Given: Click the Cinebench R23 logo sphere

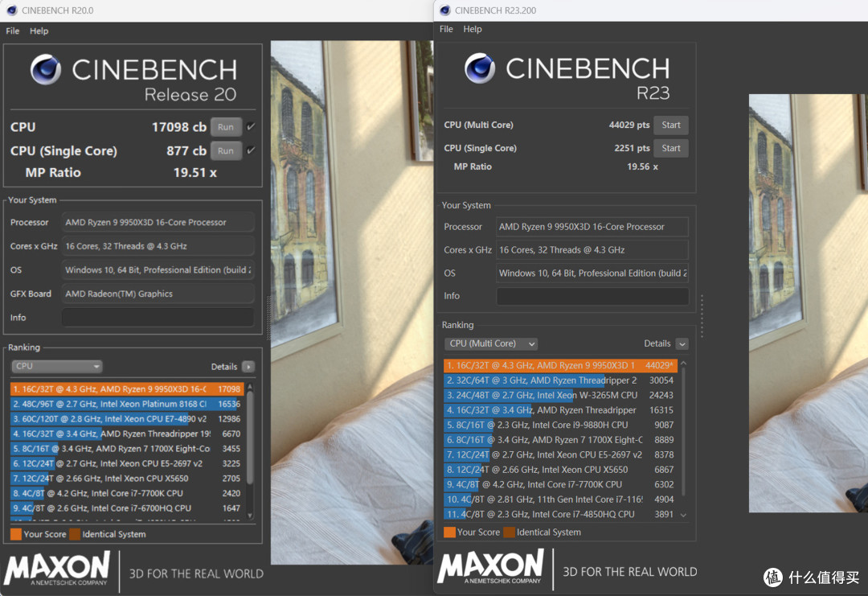Looking at the screenshot, I should point(479,68).
